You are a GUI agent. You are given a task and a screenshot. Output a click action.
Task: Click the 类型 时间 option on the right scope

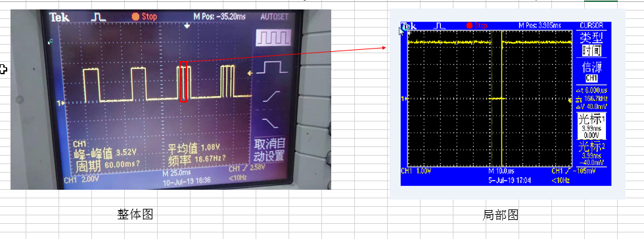point(591,45)
